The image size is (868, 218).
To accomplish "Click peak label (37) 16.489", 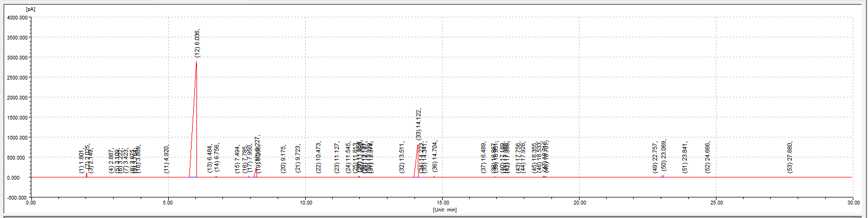I will pos(484,157).
